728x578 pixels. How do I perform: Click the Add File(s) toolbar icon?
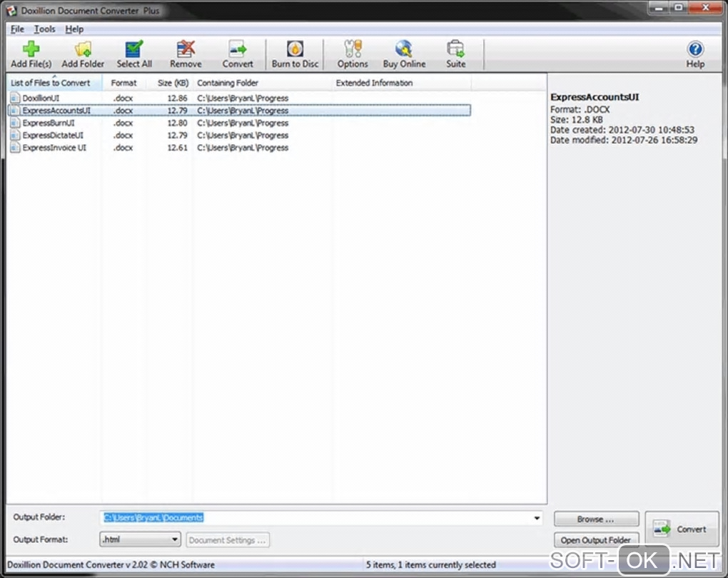tap(31, 49)
